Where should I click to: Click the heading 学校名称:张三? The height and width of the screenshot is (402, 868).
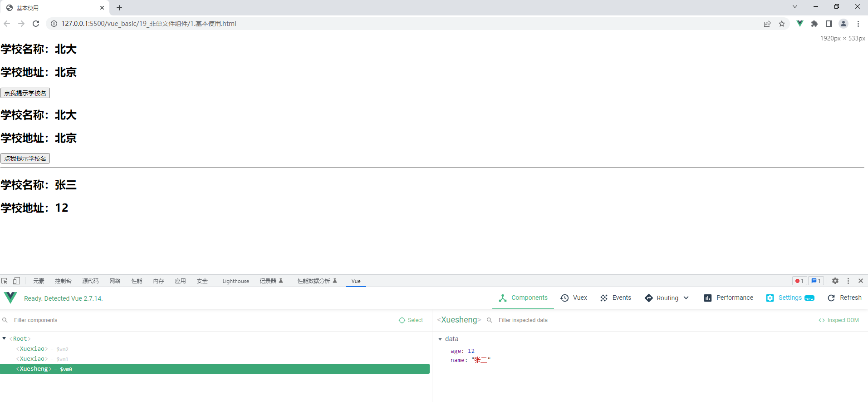tap(39, 185)
